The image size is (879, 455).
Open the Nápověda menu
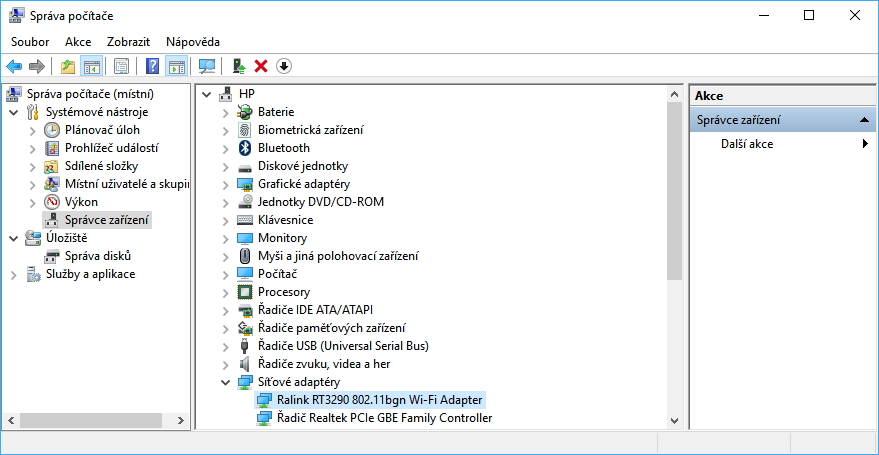[x=193, y=41]
